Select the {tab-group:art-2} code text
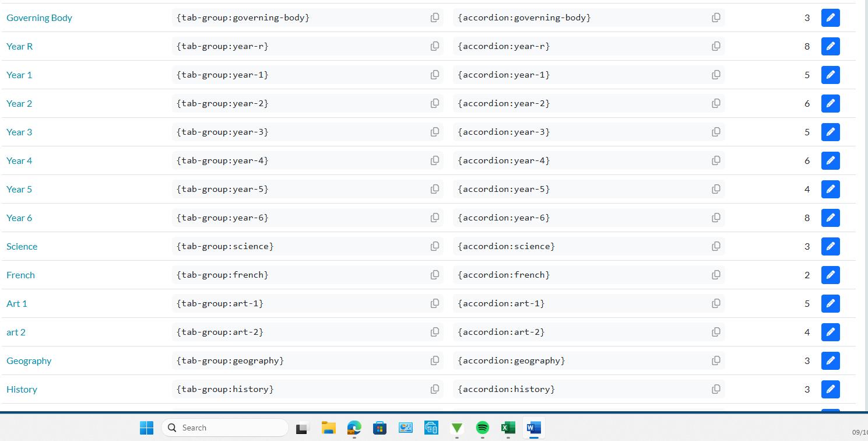868x441 pixels. 220,332
